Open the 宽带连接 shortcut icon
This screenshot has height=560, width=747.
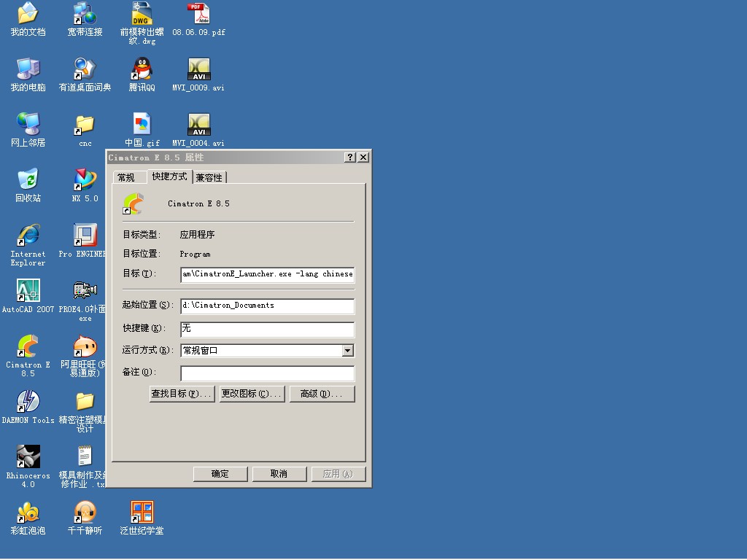tap(85, 13)
